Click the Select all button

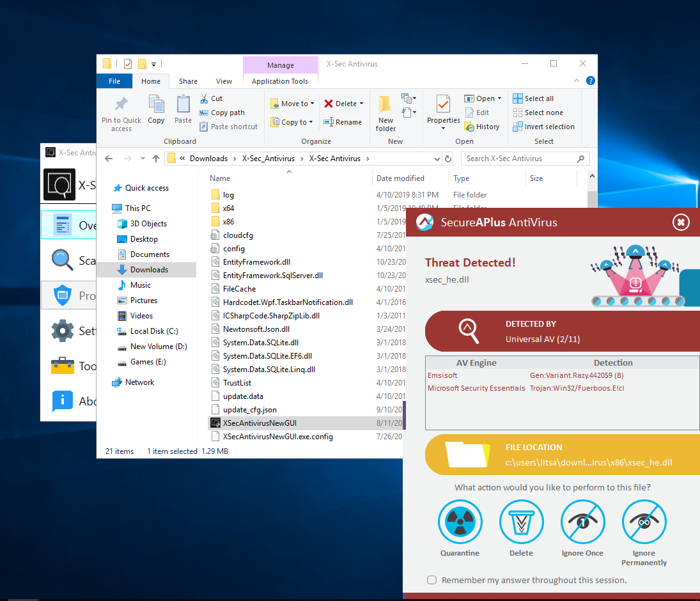tap(534, 98)
